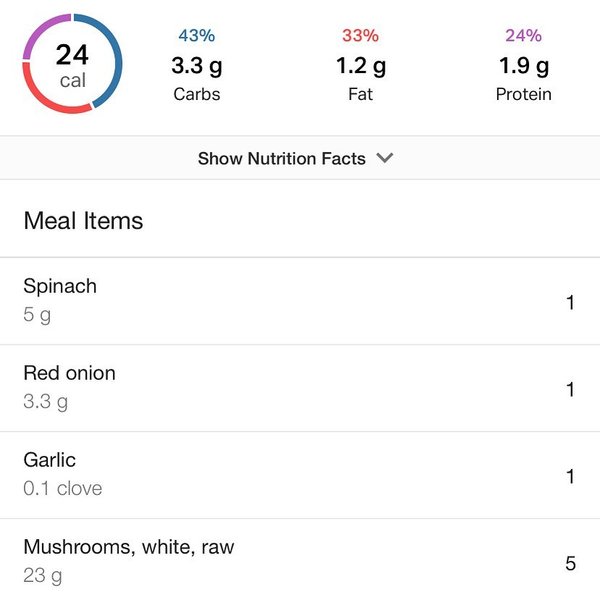Screen dimensions: 600x600
Task: Tap Show Nutrition Facts text
Action: coord(281,158)
